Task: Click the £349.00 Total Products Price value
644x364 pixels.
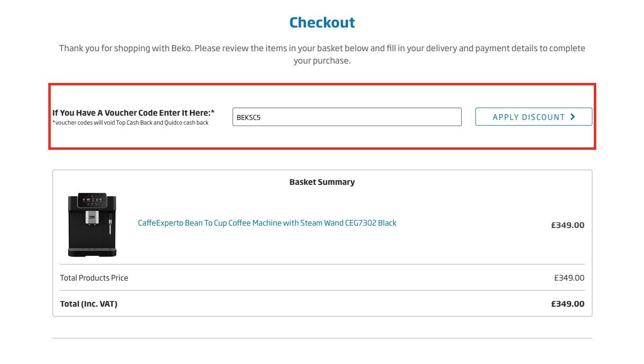Action: point(569,278)
